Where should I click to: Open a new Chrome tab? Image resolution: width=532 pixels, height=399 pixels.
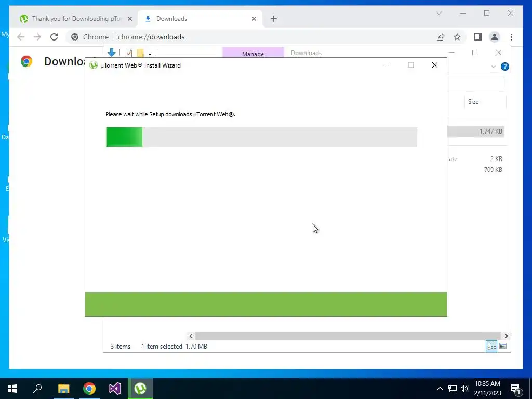tap(274, 19)
